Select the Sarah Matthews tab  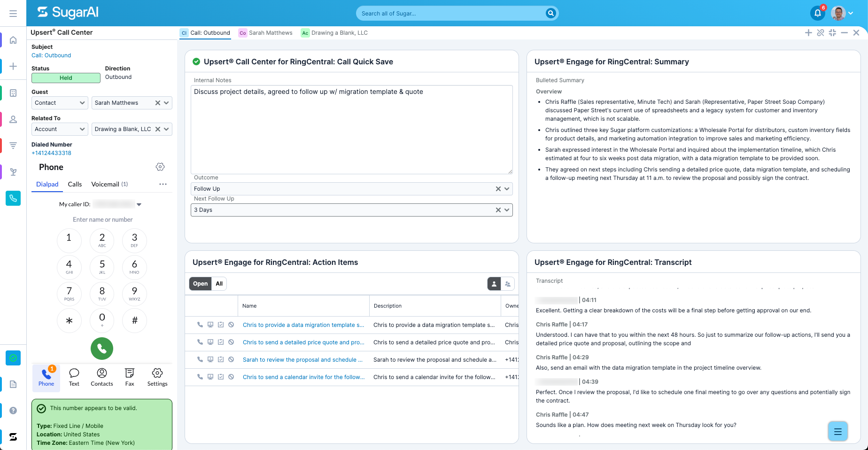(266, 33)
